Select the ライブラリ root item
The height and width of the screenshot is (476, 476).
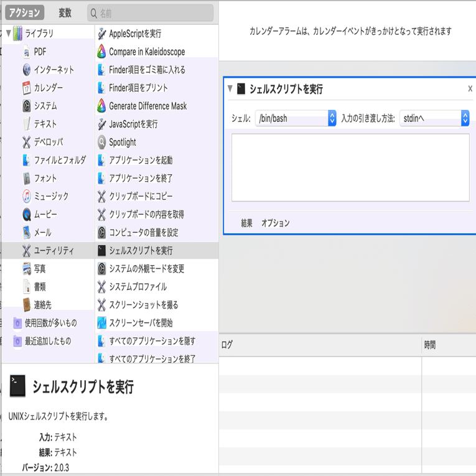(49, 33)
